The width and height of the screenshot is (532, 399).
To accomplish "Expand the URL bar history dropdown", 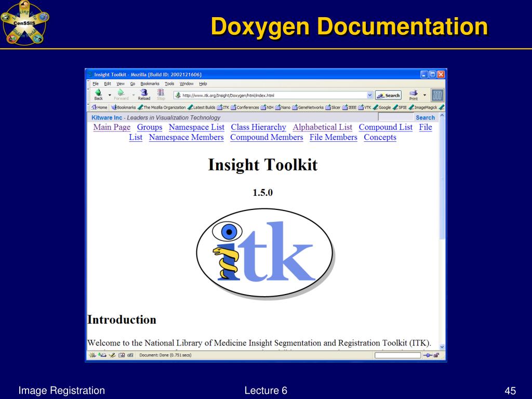I will point(370,96).
